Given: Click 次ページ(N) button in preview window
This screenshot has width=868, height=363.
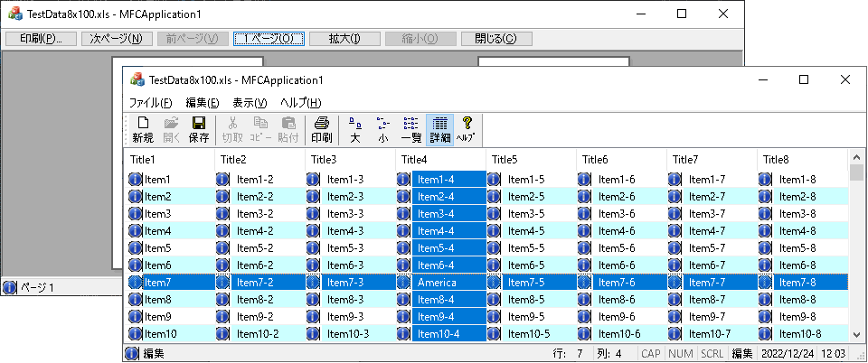Looking at the screenshot, I should 117,39.
